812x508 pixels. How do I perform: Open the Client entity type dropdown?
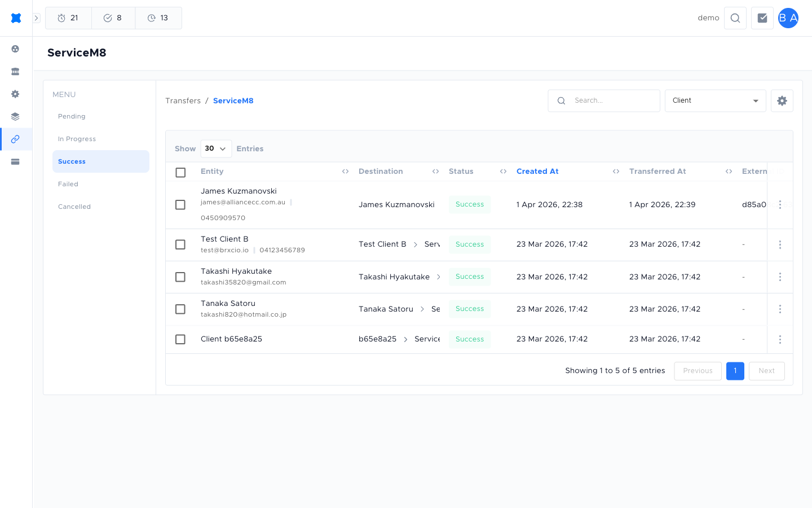point(716,100)
